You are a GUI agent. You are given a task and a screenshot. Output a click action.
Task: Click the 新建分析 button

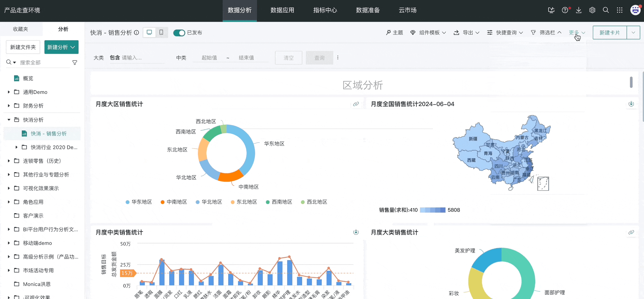[x=61, y=47]
